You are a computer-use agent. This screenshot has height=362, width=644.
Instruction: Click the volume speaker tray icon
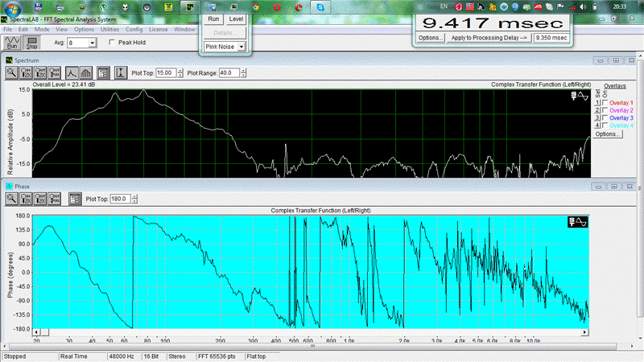click(583, 6)
